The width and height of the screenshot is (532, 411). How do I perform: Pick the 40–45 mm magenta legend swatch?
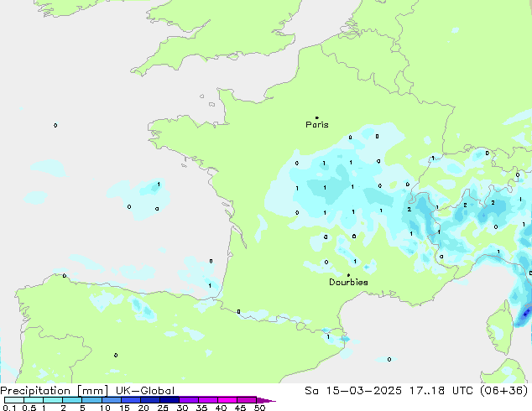227,400
